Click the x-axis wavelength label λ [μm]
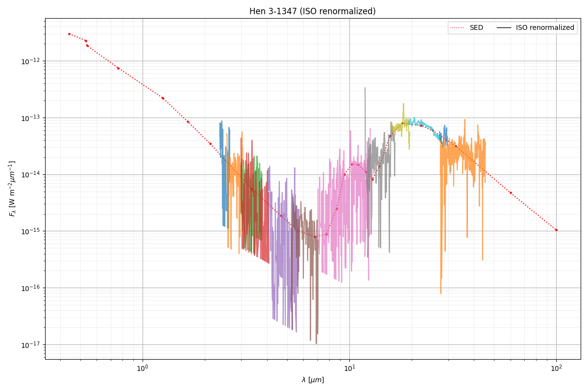This screenshot has height=392, width=588. [x=313, y=380]
